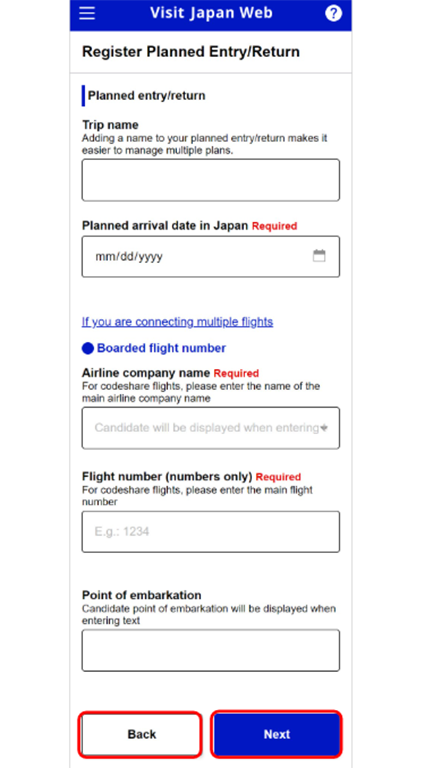The image size is (433, 768).
Task: Click the Planned arrival date in Japan label
Action: point(165,226)
